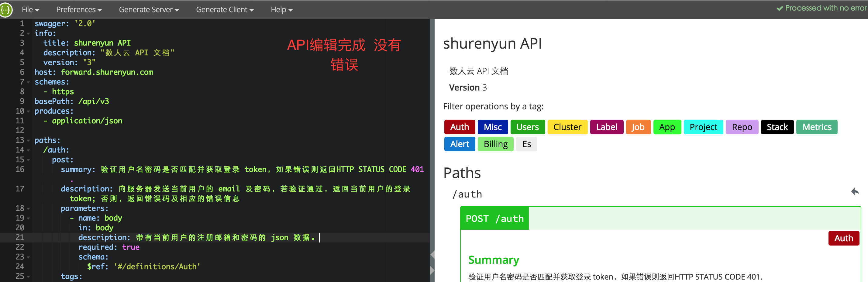Open the Help menu

click(282, 10)
